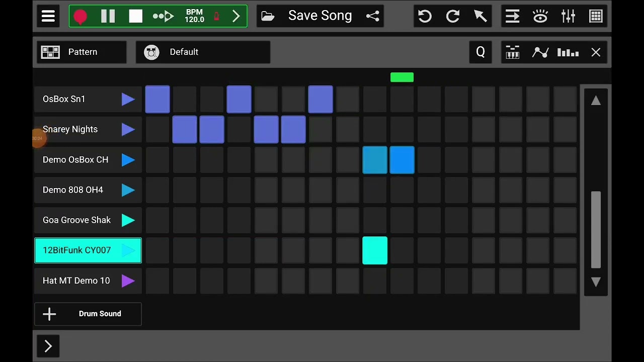Image resolution: width=644 pixels, height=362 pixels.
Task: Select the 12BitFunk CY007 track label
Action: pyautogui.click(x=76, y=250)
